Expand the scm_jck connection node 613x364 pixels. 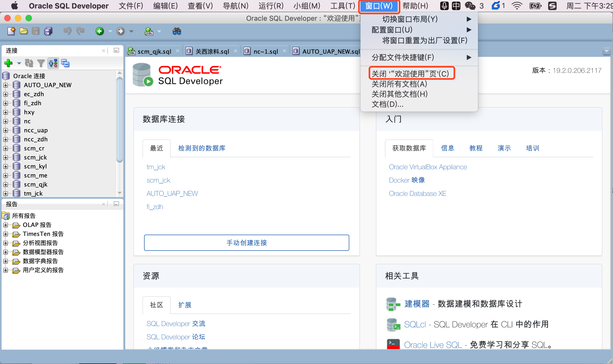click(6, 158)
